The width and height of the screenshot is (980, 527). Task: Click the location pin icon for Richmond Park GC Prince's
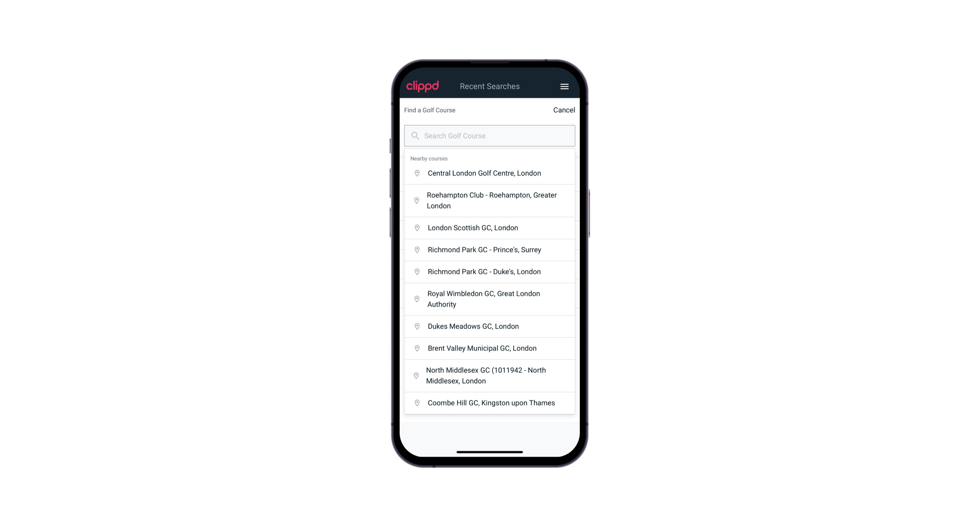click(x=416, y=249)
